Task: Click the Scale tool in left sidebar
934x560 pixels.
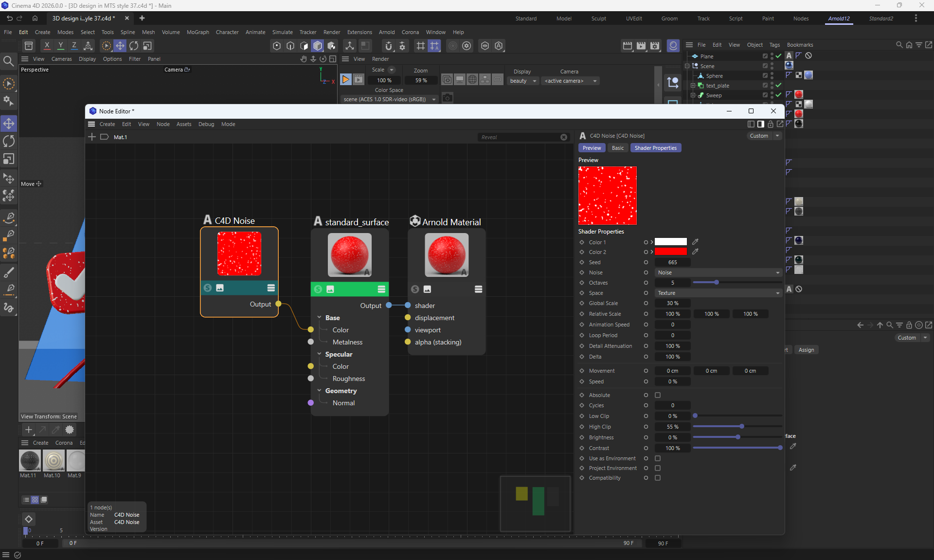Action: coord(9,159)
